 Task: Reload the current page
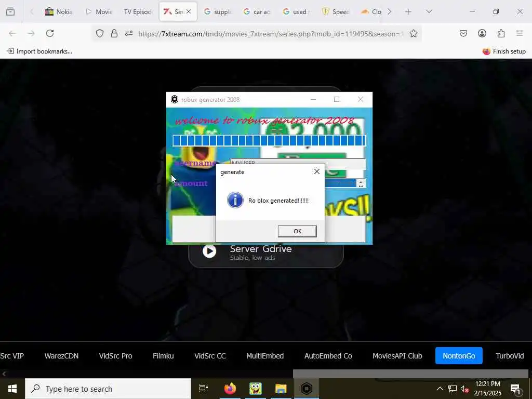pos(50,33)
